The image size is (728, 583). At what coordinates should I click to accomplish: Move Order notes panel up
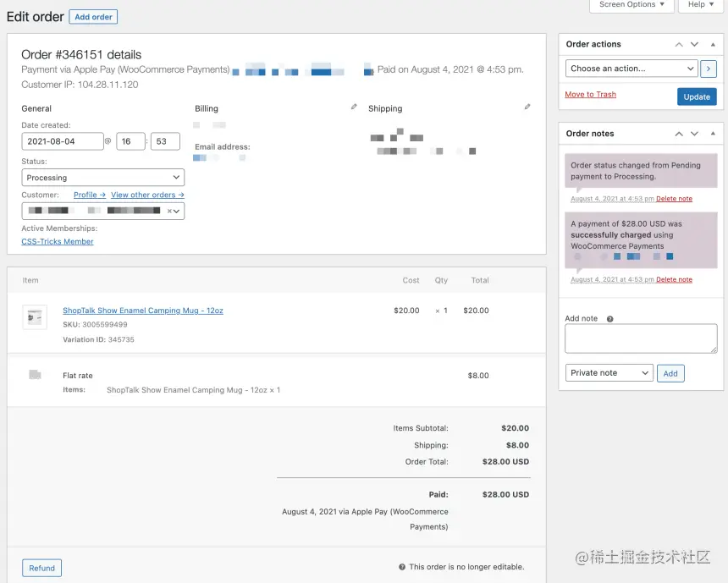pyautogui.click(x=679, y=134)
